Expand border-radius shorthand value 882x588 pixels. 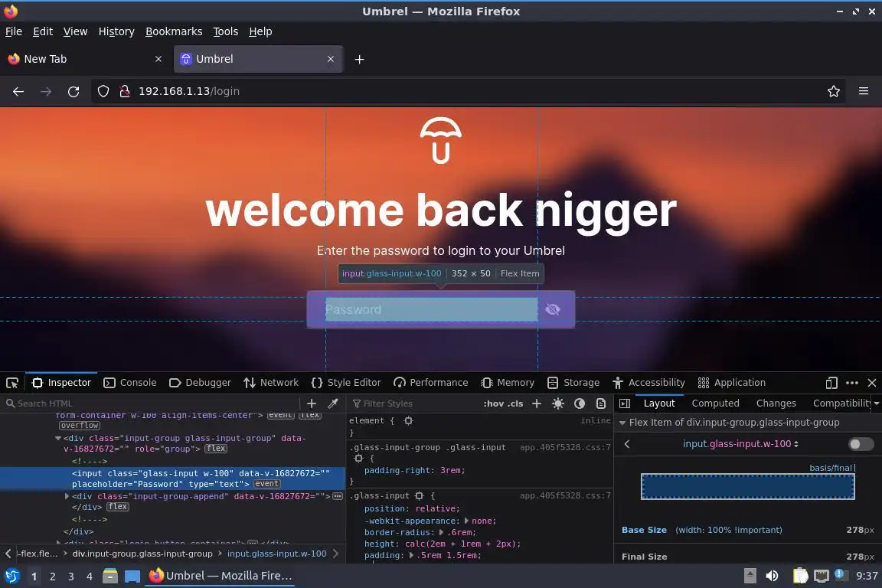[442, 532]
